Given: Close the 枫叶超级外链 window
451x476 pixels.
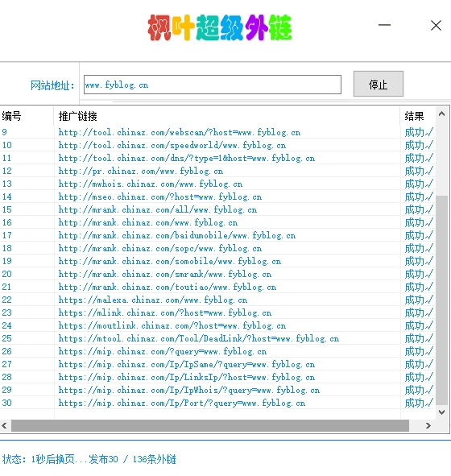Looking at the screenshot, I should 436,25.
